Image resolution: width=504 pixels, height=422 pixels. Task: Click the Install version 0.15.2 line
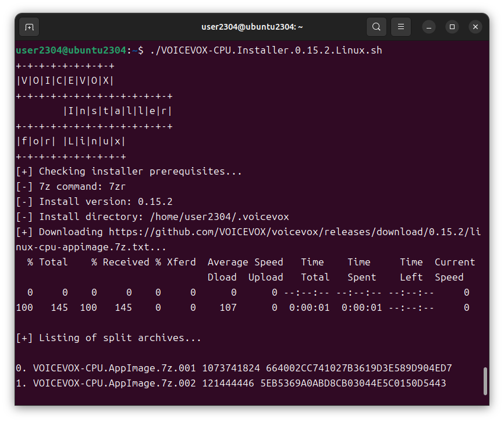pyautogui.click(x=94, y=202)
